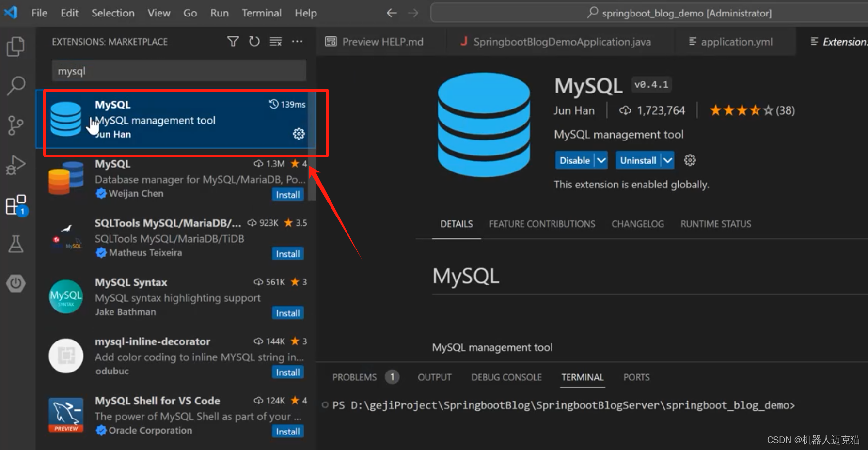Click the Disable button

click(575, 160)
